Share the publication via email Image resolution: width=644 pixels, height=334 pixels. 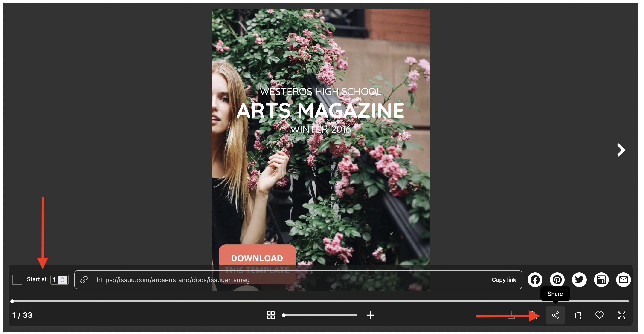[623, 279]
